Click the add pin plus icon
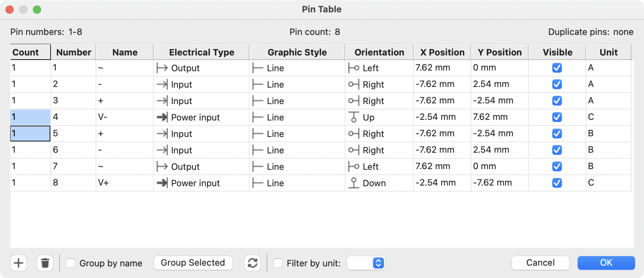The image size is (644, 278). [18, 263]
